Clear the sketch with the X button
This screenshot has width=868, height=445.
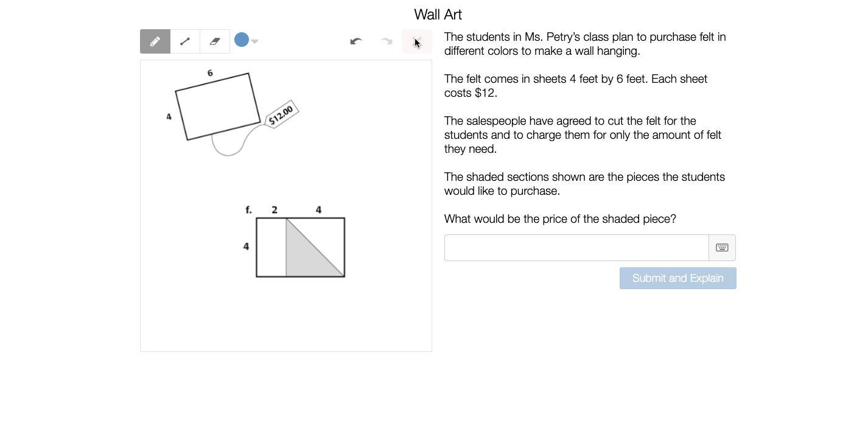point(417,41)
